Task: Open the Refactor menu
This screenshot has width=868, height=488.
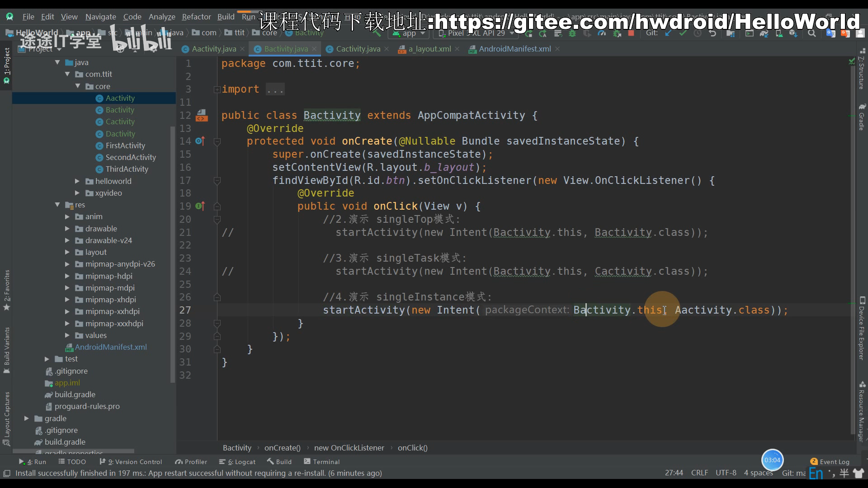Action: [196, 17]
